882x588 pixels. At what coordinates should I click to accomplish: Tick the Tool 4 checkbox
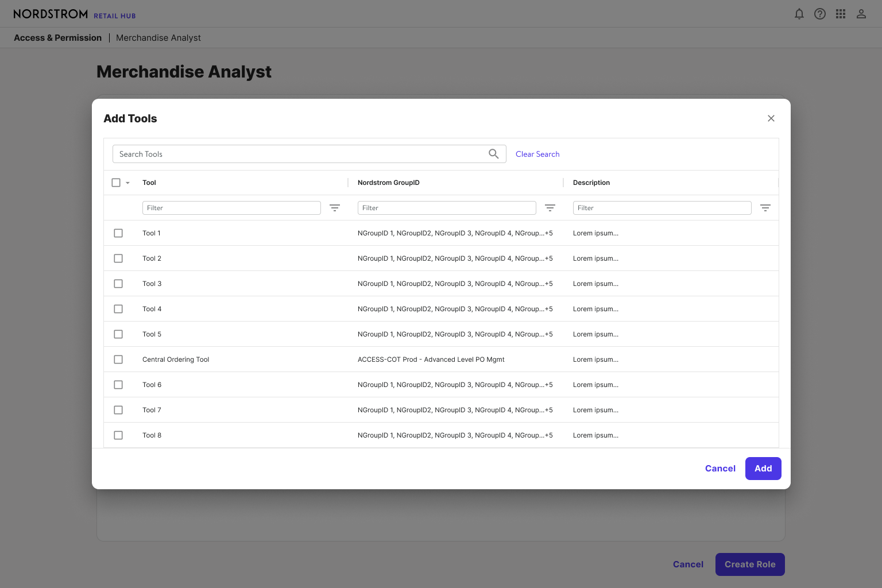[x=118, y=309]
